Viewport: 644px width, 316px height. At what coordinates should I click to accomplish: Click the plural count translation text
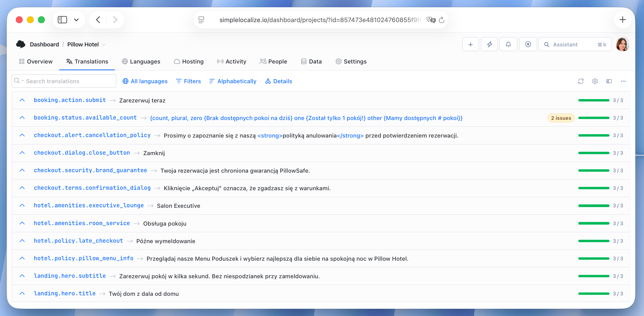306,118
